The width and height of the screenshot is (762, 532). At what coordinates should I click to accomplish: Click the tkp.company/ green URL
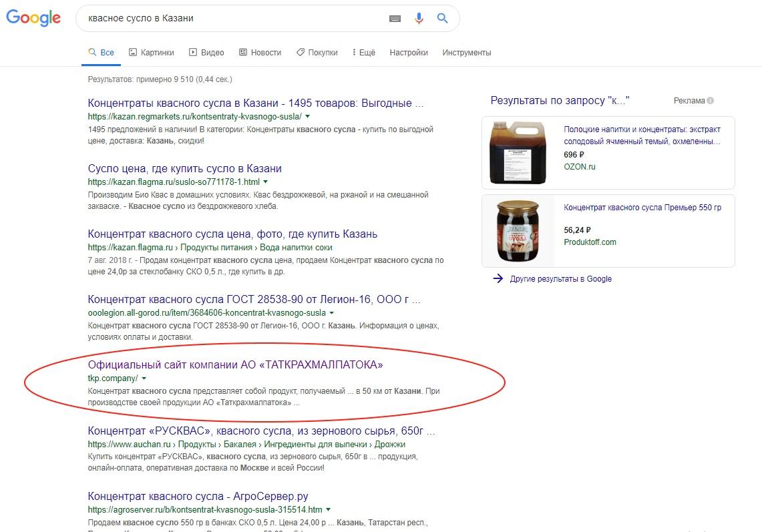pos(113,378)
